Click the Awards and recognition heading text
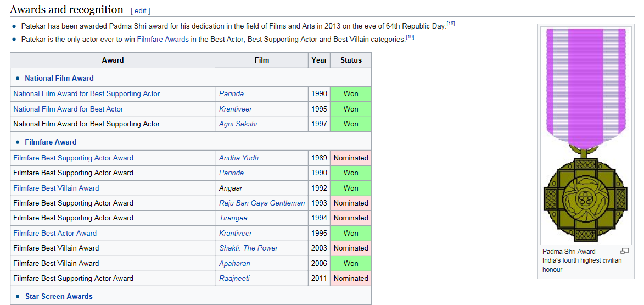This screenshot has height=305, width=644. click(x=66, y=9)
